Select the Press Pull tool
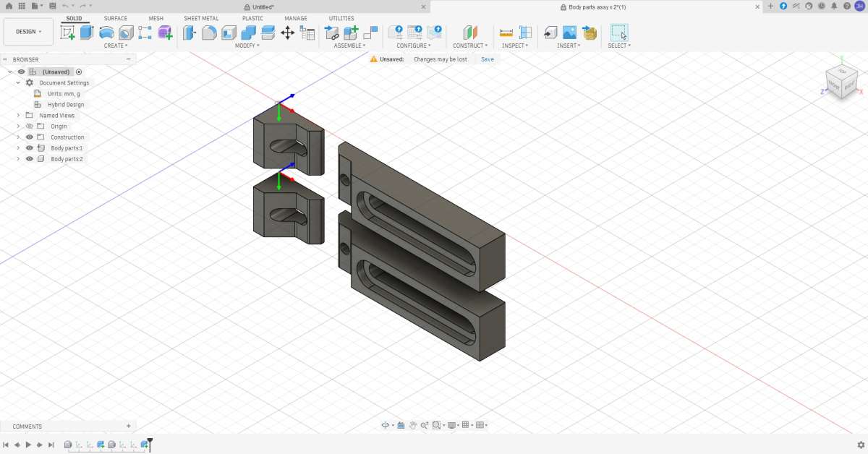 [190, 33]
